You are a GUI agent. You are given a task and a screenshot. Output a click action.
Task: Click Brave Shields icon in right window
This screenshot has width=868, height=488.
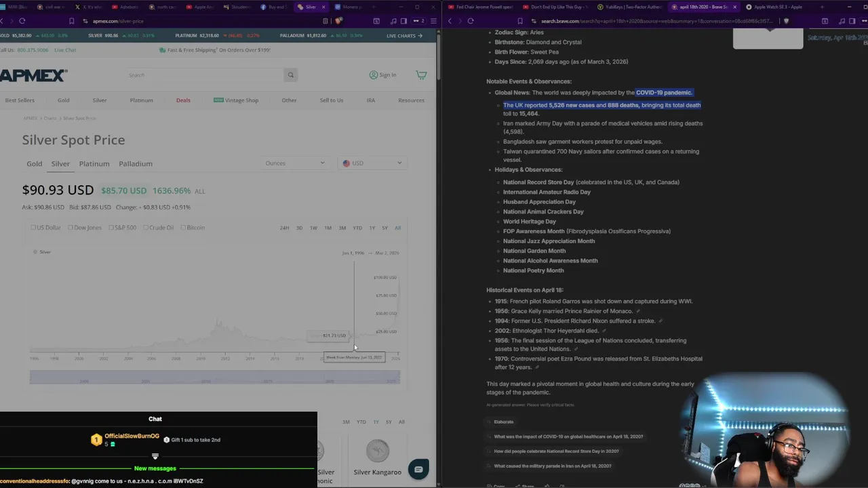pos(786,21)
